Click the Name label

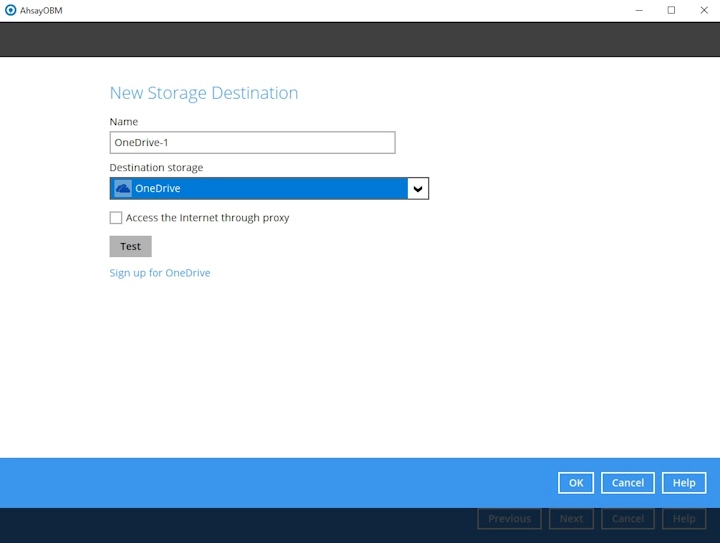(124, 122)
